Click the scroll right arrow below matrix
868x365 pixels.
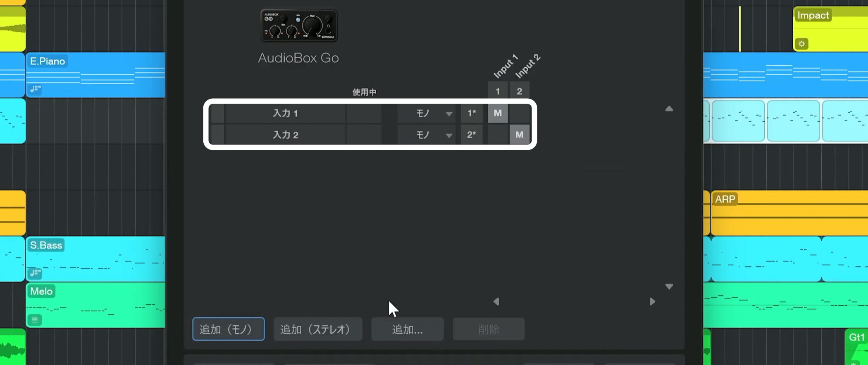click(x=652, y=302)
